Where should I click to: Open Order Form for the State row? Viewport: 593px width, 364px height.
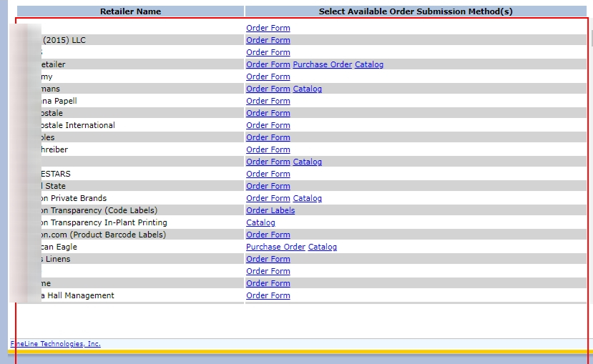point(268,186)
